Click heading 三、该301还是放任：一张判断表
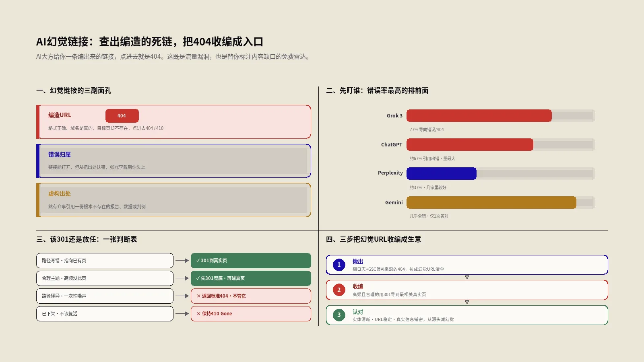Viewport: 644px width, 362px height. pyautogui.click(x=87, y=239)
